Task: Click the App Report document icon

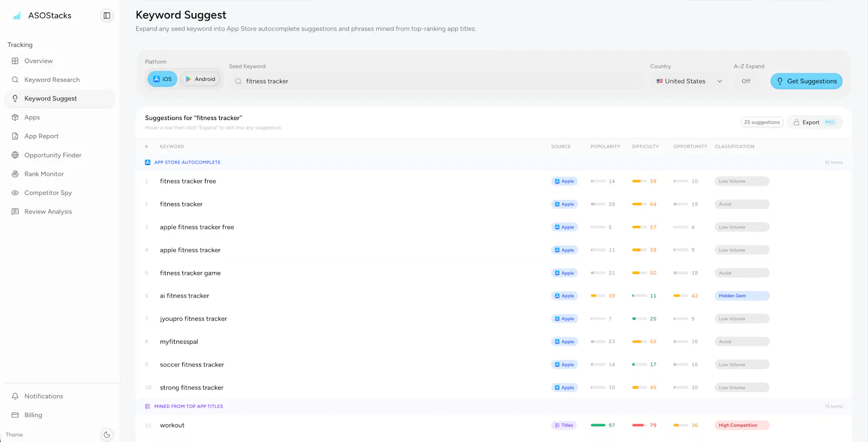Action: pyautogui.click(x=15, y=136)
